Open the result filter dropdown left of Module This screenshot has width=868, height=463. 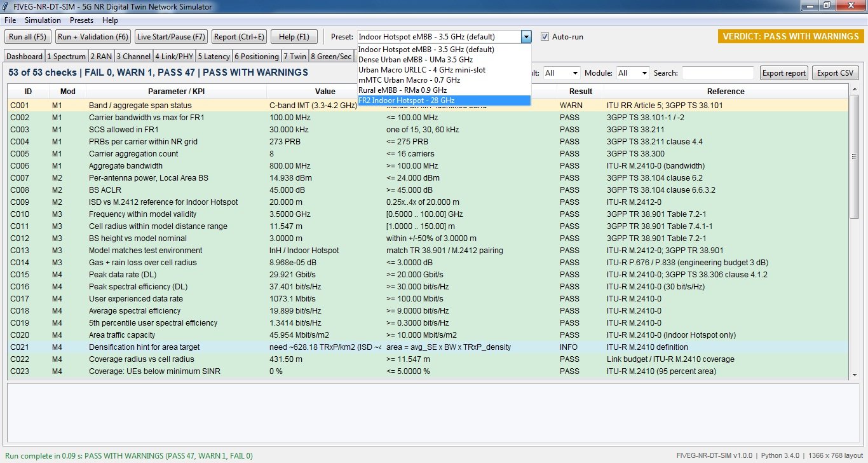[561, 73]
